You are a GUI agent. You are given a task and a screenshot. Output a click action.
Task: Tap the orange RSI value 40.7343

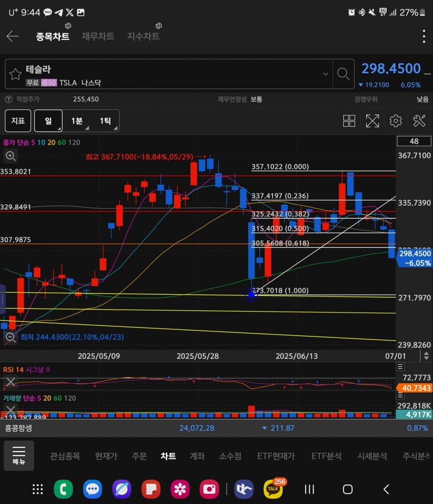tap(414, 388)
